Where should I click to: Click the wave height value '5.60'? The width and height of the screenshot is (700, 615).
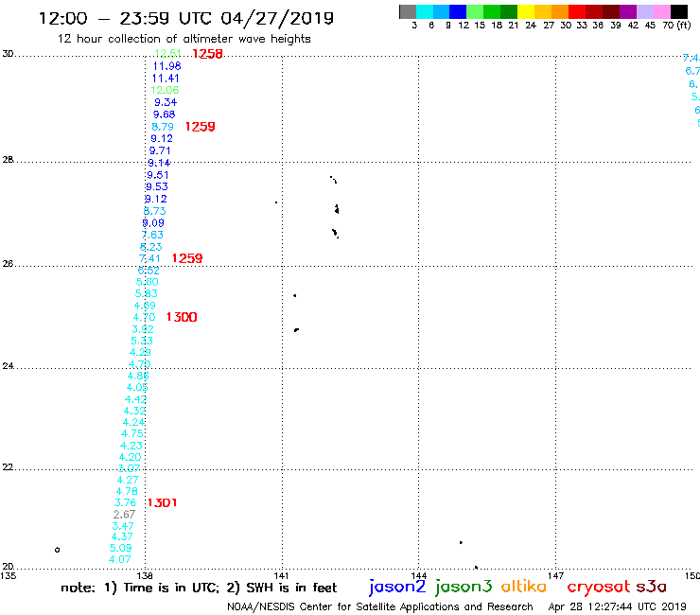(148, 282)
